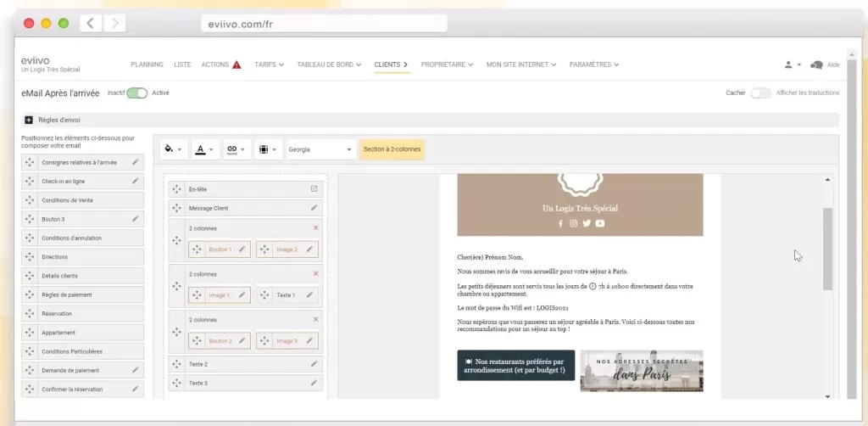Remove the third 2 colonnes section
This screenshot has width=868, height=426.
point(315,319)
